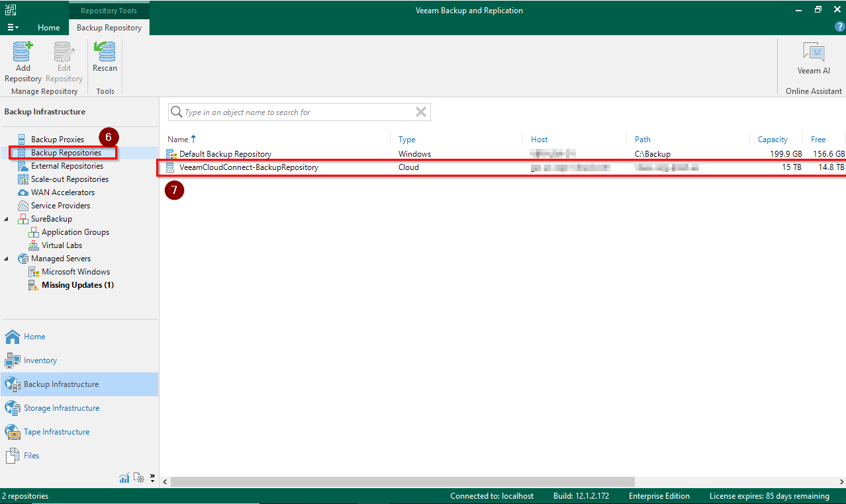The image size is (846, 504).
Task: Select the Backup Repository ribbon tab
Action: (109, 28)
